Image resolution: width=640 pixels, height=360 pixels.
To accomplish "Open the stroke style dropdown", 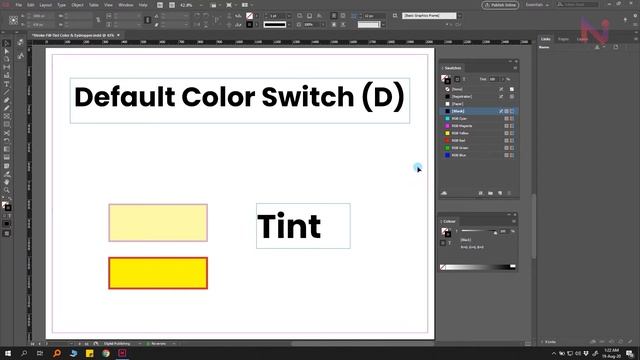I will click(x=289, y=24).
